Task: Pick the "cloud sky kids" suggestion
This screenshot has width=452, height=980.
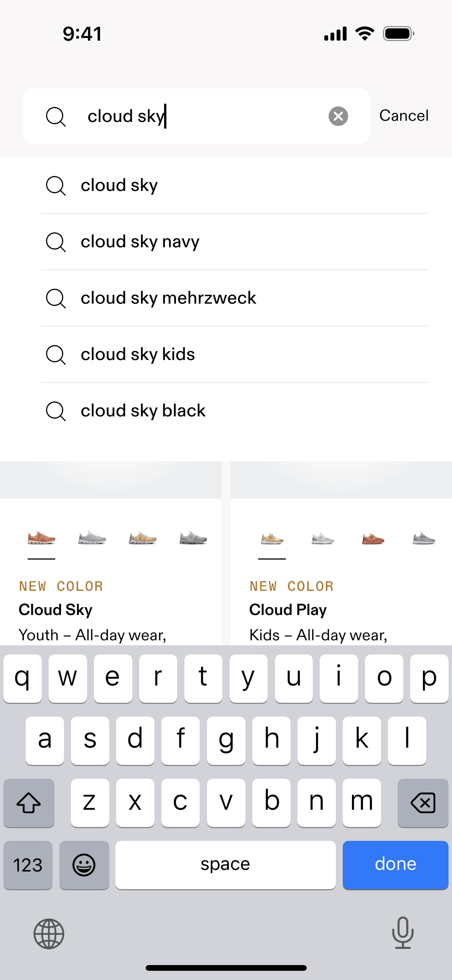Action: [x=138, y=354]
